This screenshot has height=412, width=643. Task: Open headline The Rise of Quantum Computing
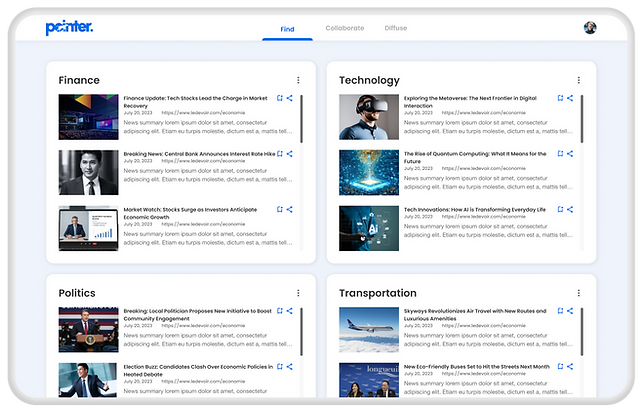coord(475,157)
